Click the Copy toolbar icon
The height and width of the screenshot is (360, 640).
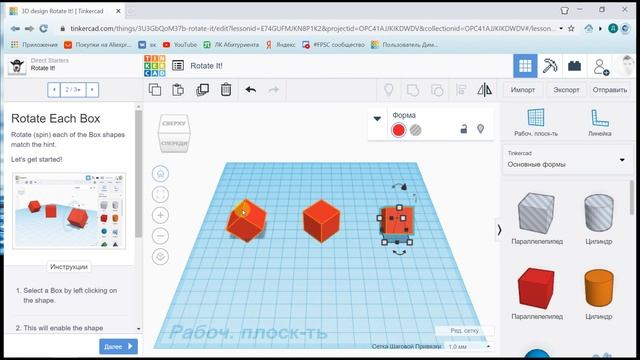(155, 89)
